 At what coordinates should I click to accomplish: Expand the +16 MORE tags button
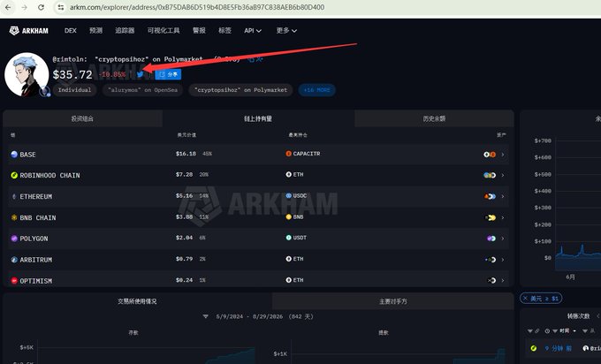tap(317, 90)
